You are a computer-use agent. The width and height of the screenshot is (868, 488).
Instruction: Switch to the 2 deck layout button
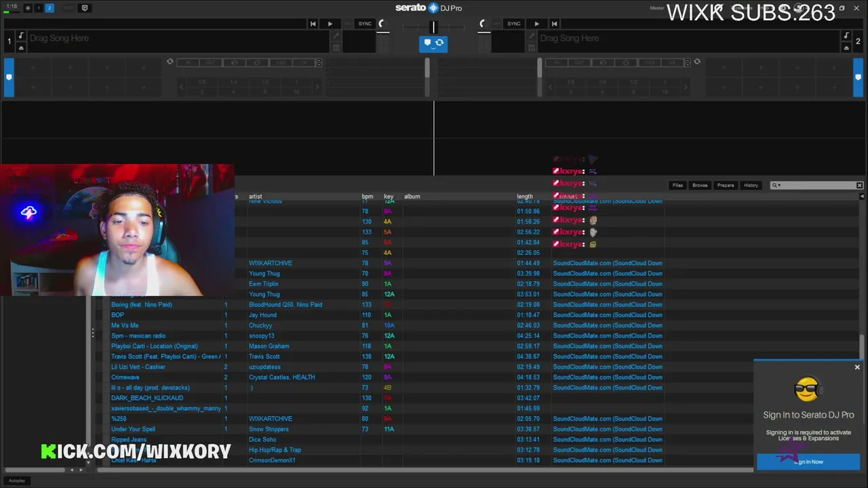point(49,8)
